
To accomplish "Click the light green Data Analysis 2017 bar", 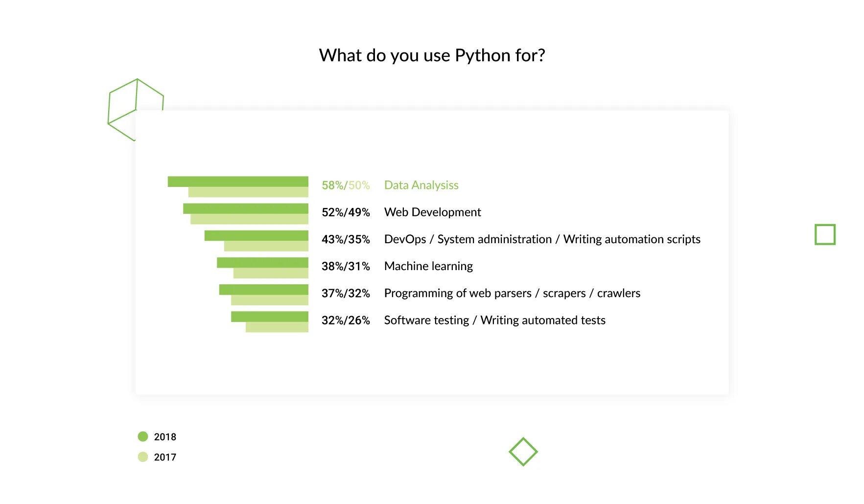I will (248, 192).
